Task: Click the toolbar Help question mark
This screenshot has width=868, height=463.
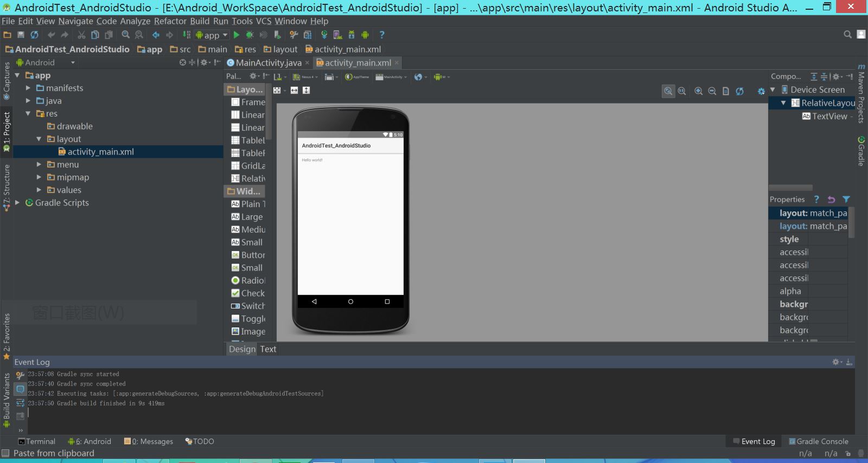Action: click(x=382, y=35)
